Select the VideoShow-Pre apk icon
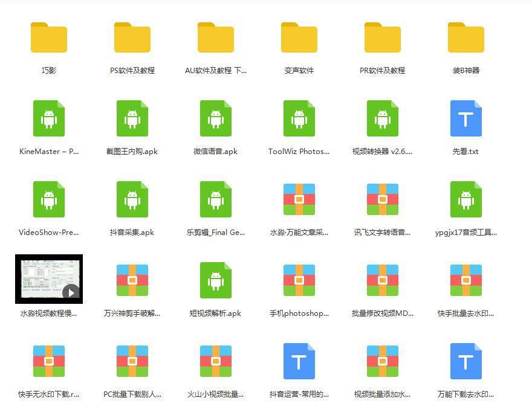This screenshot has height=418, width=532. coord(49,199)
